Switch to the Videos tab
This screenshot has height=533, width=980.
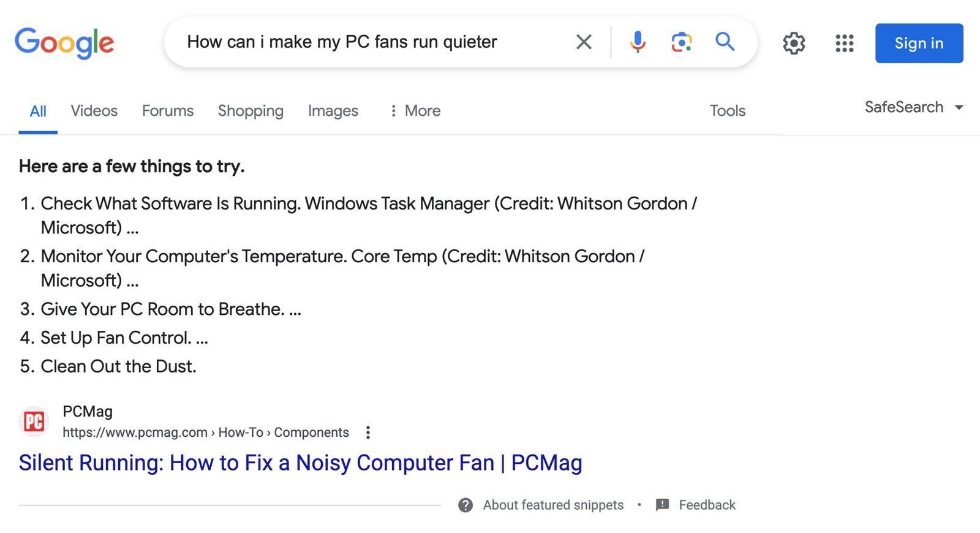(x=94, y=111)
